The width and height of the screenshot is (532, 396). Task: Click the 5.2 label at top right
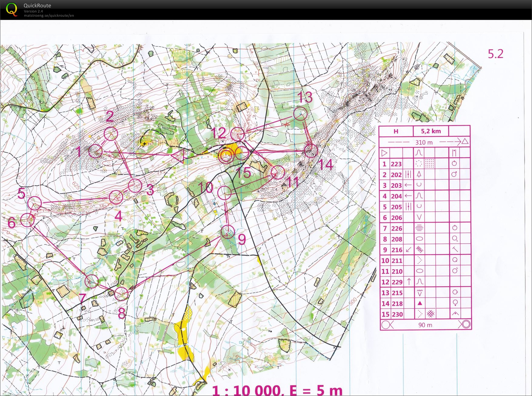click(x=495, y=54)
